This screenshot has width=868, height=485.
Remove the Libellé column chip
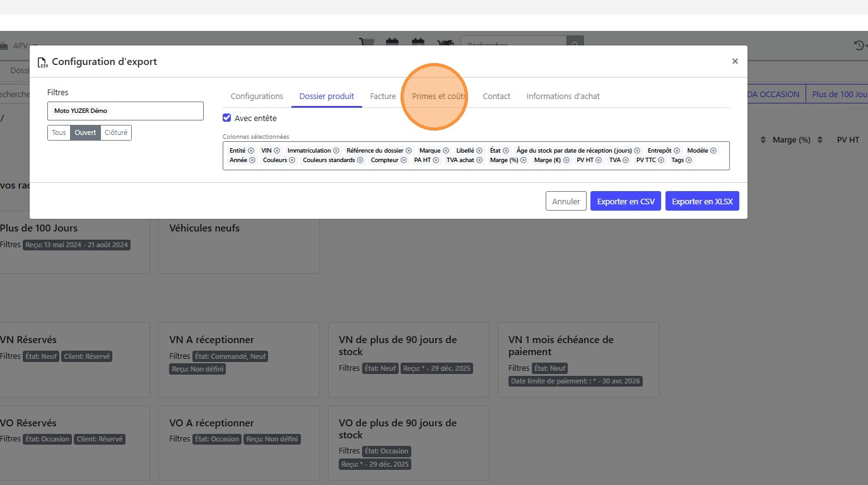pos(479,151)
